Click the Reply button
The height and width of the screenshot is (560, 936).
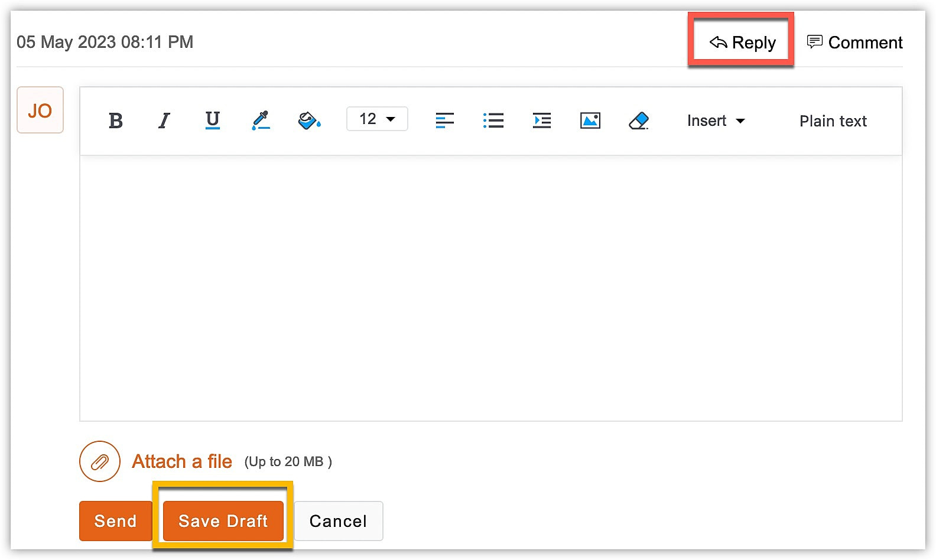point(743,43)
